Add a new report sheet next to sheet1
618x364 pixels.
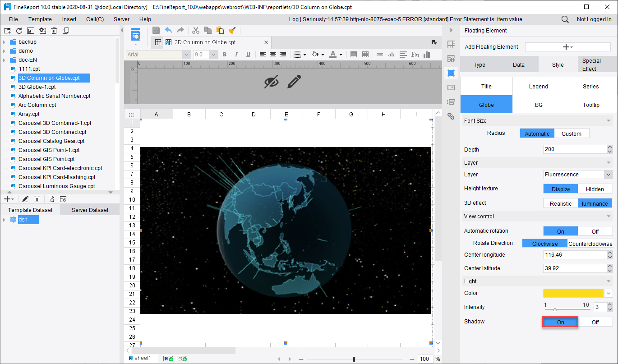(x=169, y=359)
